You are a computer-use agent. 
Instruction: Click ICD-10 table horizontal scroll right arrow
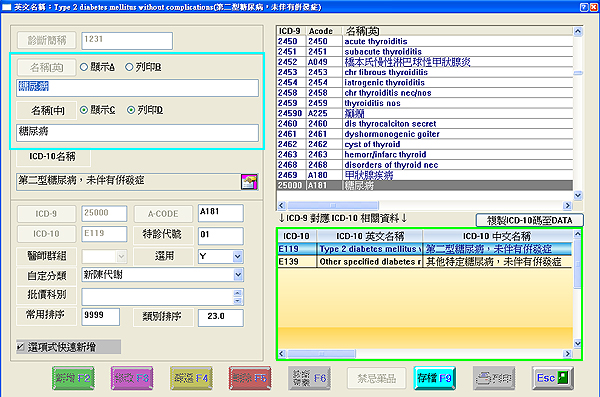coord(568,354)
